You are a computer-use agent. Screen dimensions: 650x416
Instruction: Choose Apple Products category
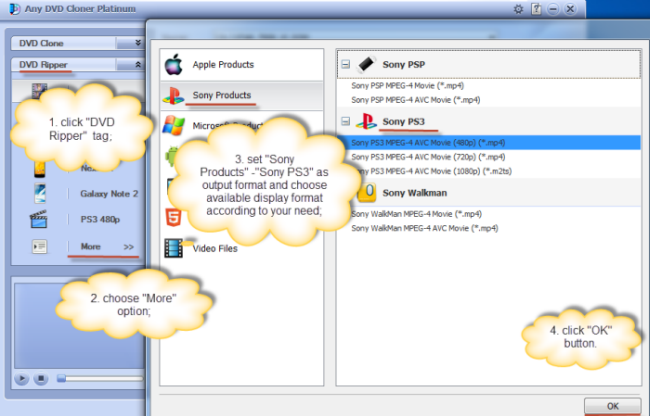[242, 65]
